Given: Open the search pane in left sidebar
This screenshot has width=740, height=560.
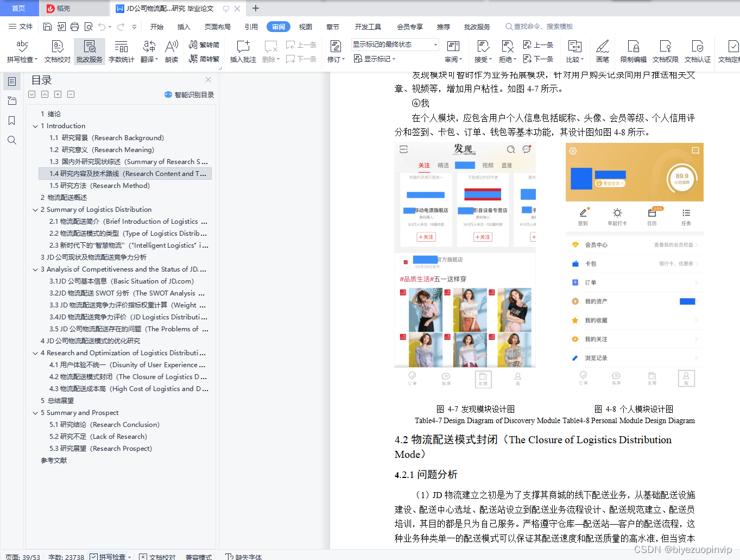Looking at the screenshot, I should pos(11,140).
